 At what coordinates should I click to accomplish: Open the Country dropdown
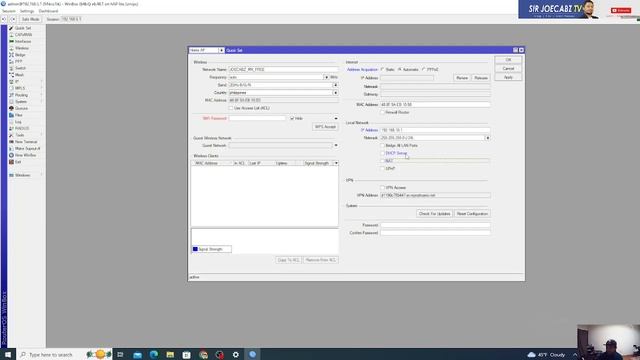coord(335,93)
